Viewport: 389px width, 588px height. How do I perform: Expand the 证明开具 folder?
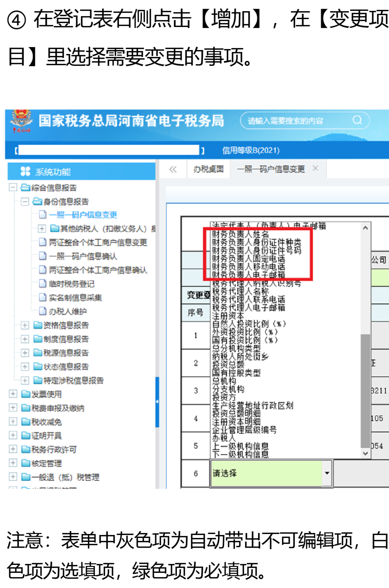tap(13, 435)
